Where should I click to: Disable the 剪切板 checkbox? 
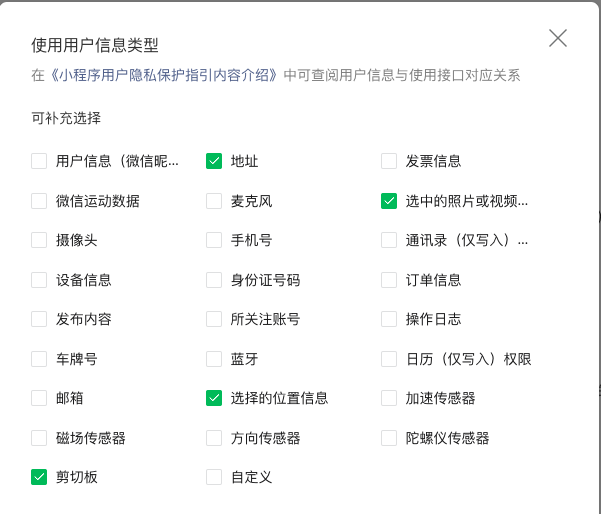pyautogui.click(x=39, y=477)
